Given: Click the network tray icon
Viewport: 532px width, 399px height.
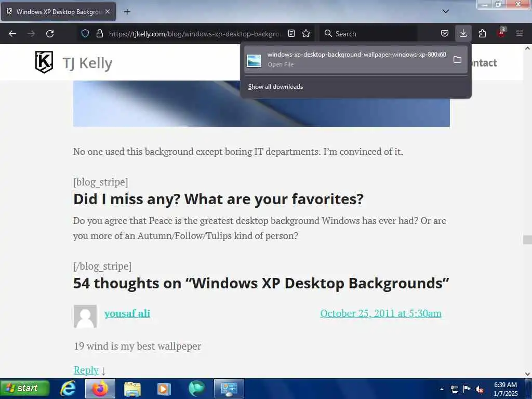Looking at the screenshot, I should tap(455, 389).
